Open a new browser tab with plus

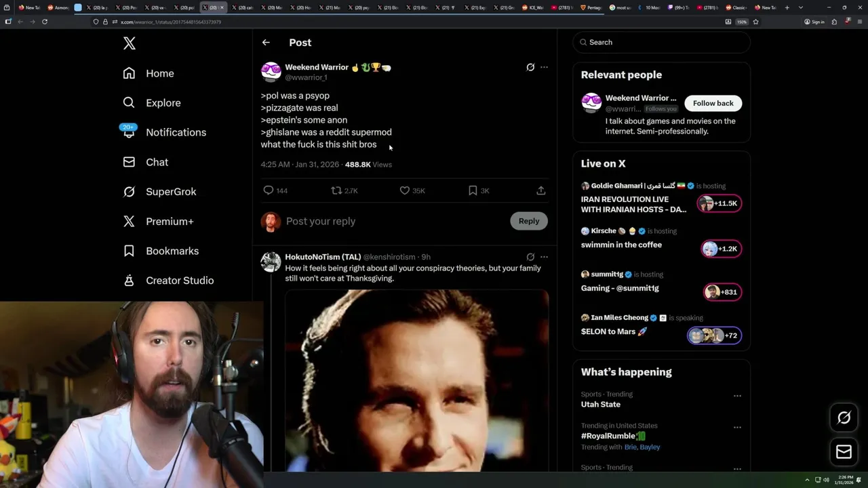pos(787,7)
